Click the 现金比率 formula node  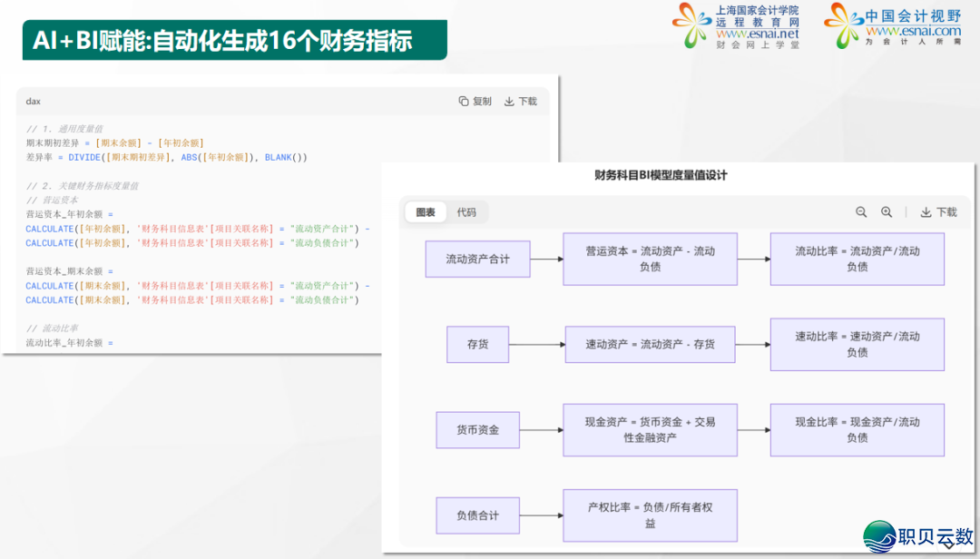click(857, 430)
